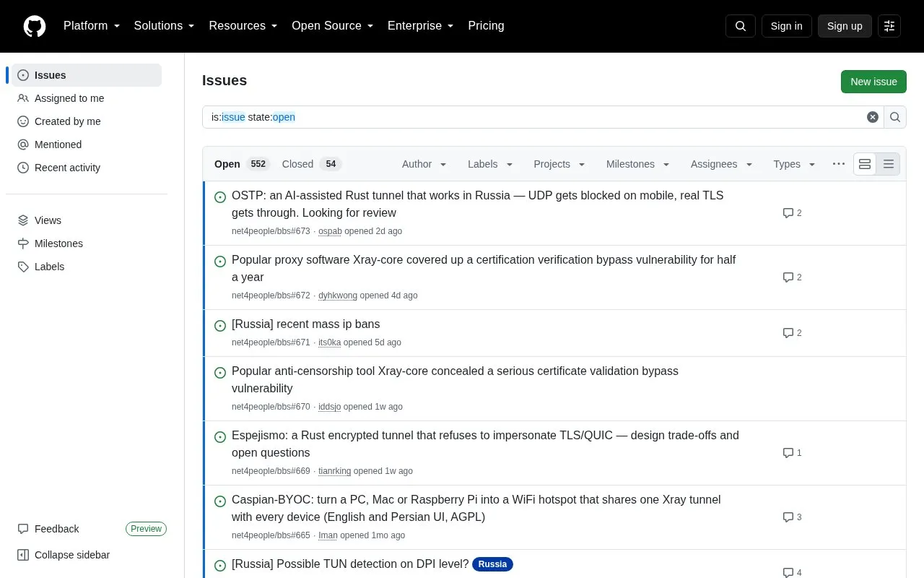Open the GitHub homepage logo
The image size is (924, 578).
(35, 26)
